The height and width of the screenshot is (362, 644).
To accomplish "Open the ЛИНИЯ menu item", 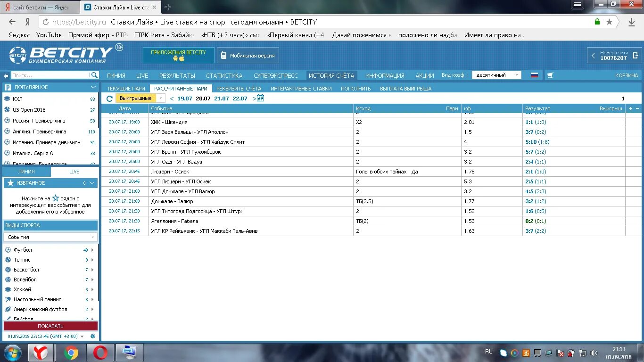I will click(x=116, y=75).
